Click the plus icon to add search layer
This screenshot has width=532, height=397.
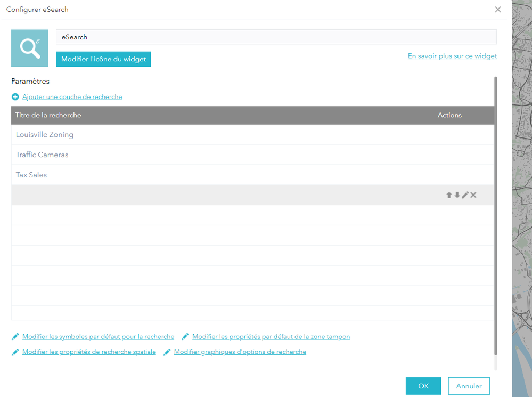15,97
